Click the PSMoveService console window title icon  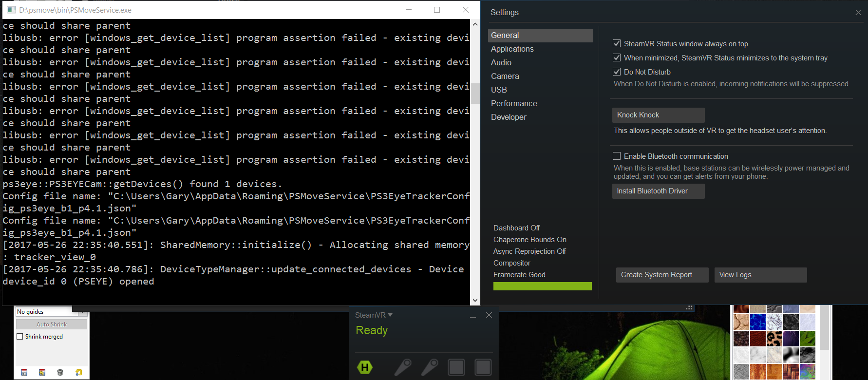coord(12,10)
